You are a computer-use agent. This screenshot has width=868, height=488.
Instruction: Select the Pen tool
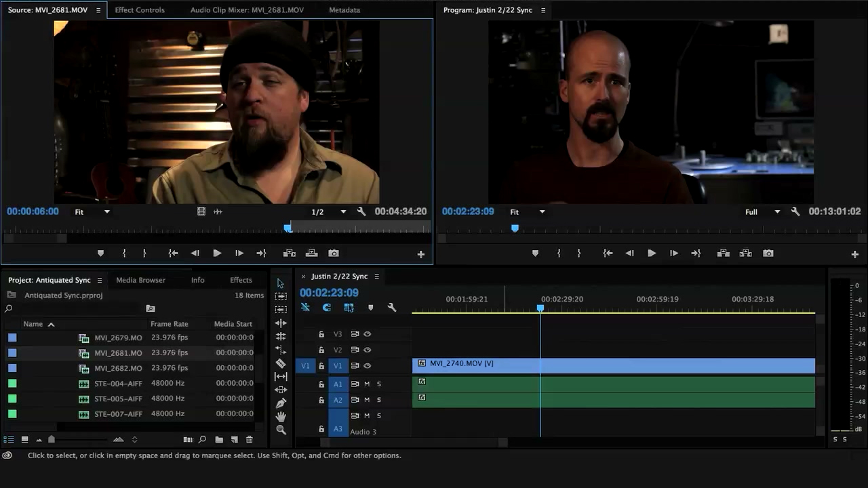(281, 403)
